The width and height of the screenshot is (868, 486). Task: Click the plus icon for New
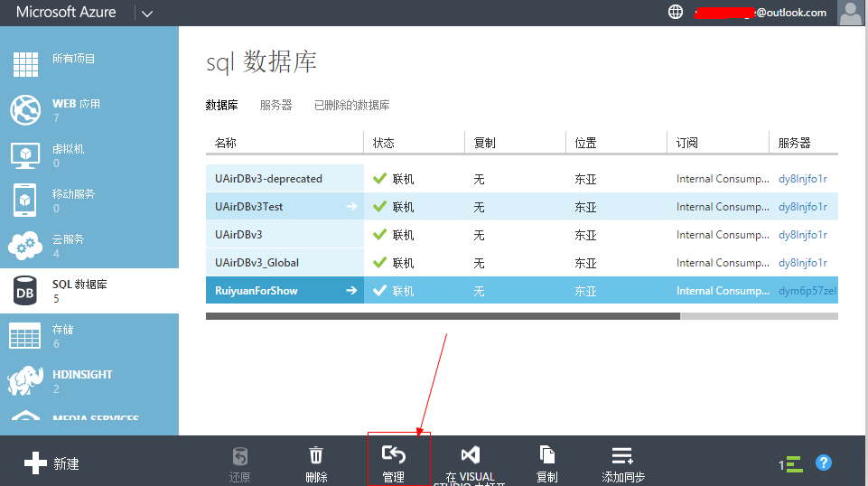pyautogui.click(x=35, y=463)
